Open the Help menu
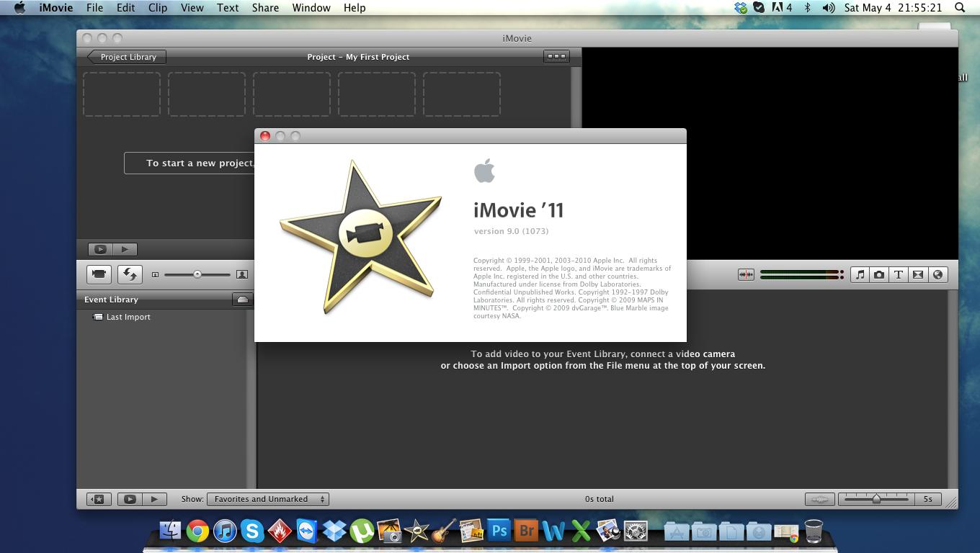This screenshot has width=980, height=553. (354, 8)
